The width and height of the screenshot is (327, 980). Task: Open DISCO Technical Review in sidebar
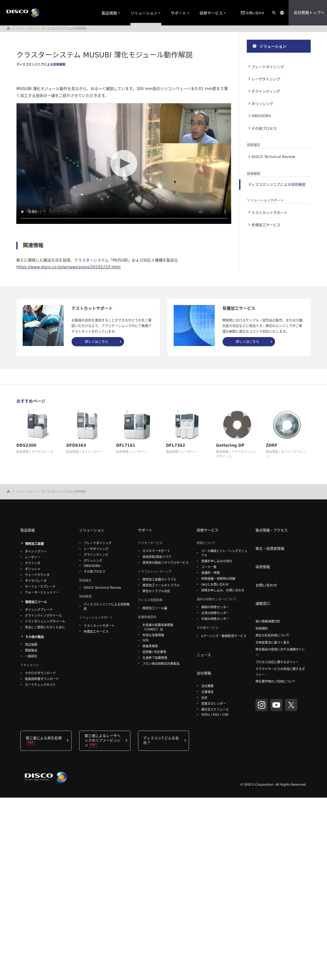click(x=273, y=156)
